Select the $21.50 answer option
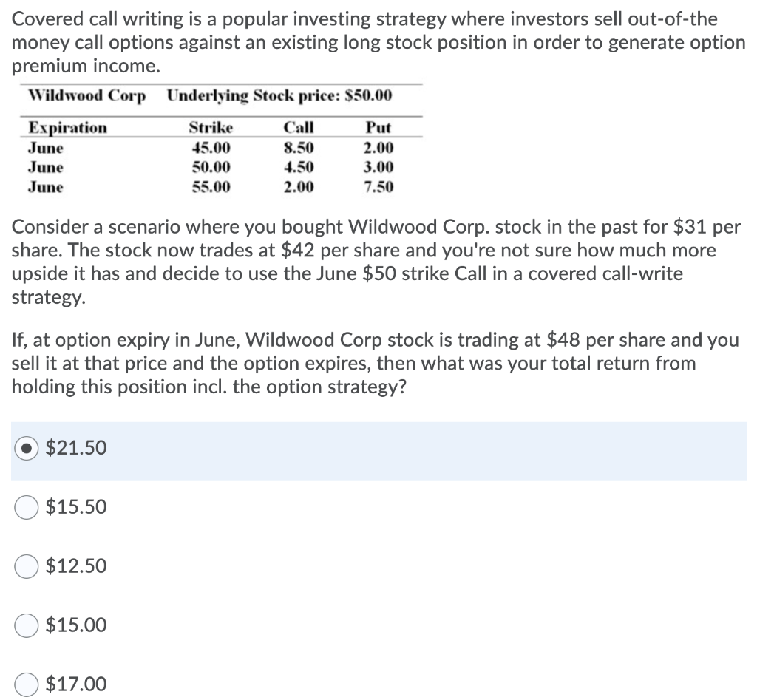Screen dimensions: 757x700 tap(27, 447)
